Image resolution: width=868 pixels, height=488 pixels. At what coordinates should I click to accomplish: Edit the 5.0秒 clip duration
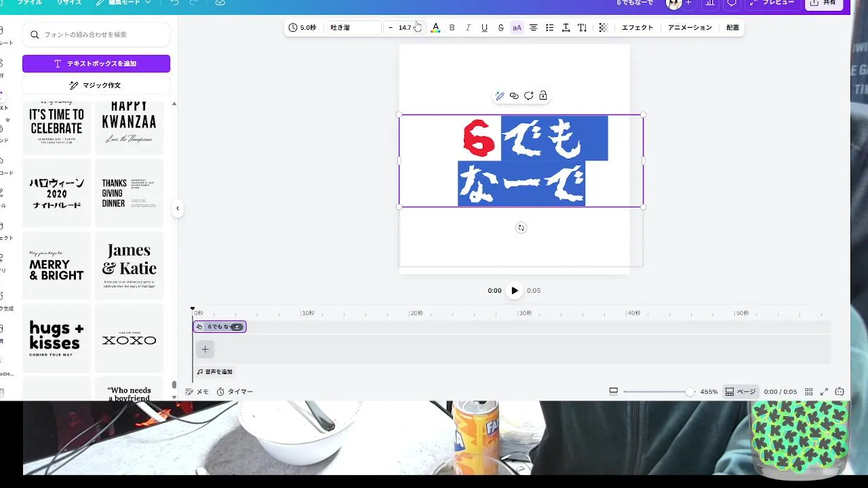[x=302, y=28]
